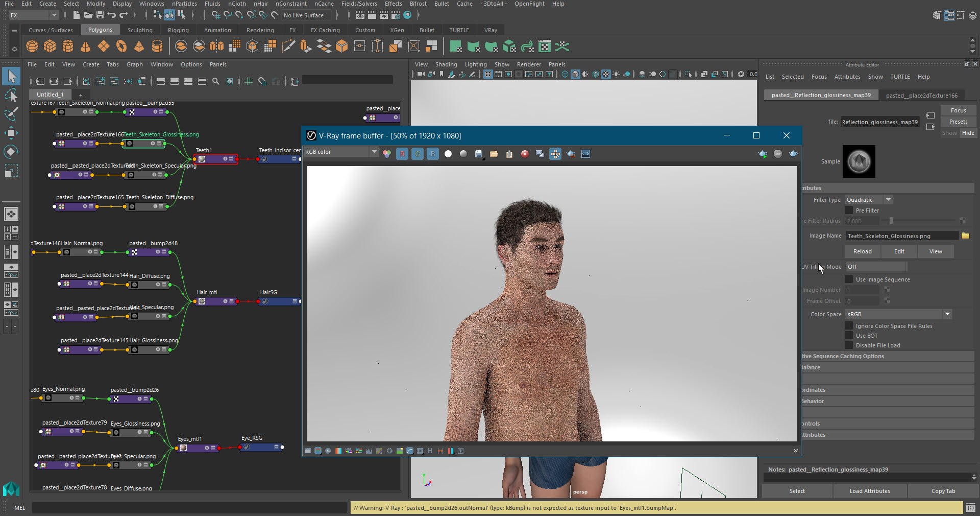Open the Color Space dropdown
Image resolution: width=980 pixels, height=516 pixels.
click(899, 314)
